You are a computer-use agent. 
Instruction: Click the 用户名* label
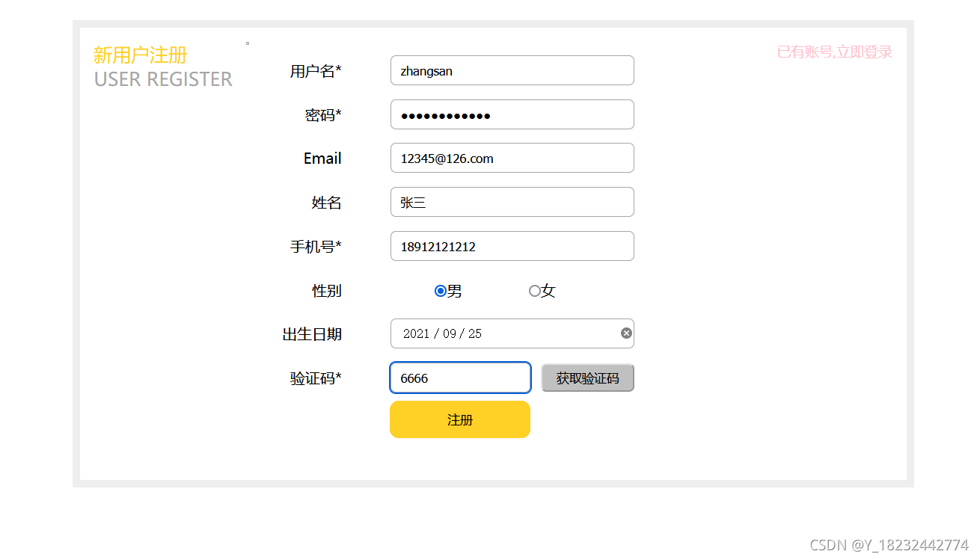[x=316, y=71]
